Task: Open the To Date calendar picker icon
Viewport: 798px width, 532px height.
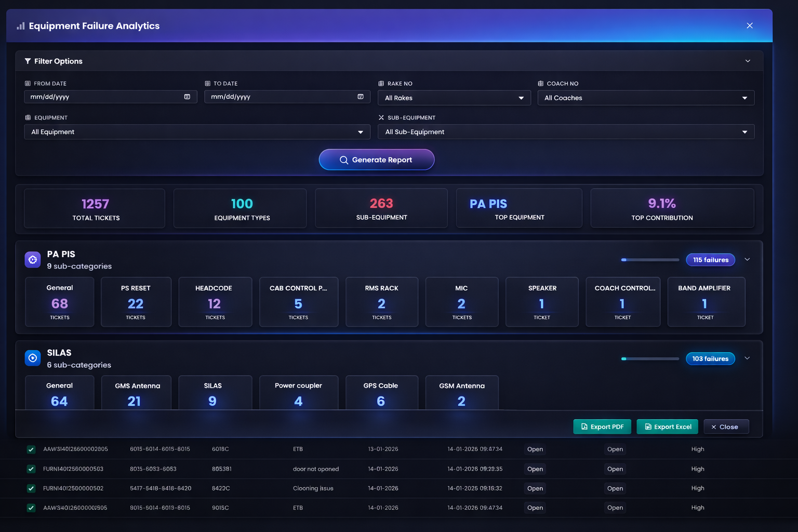Action: pyautogui.click(x=361, y=97)
